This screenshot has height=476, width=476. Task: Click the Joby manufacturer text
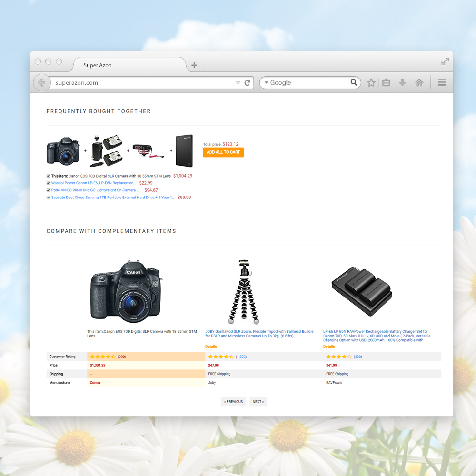212,383
